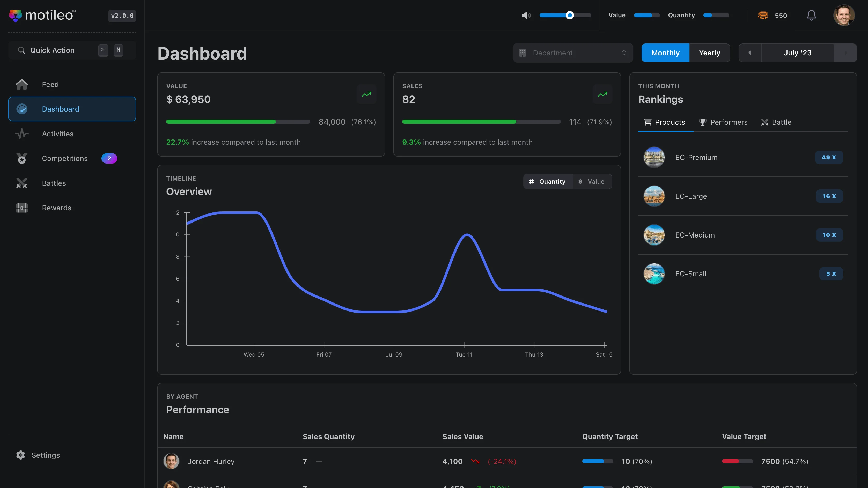Open the Competitions menu item
868x488 pixels.
(72, 158)
